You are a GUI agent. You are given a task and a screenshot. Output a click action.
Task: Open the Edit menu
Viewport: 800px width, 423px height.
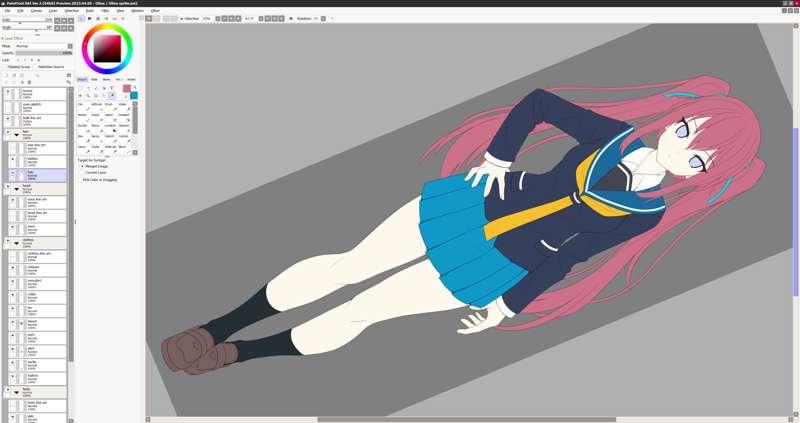(x=20, y=10)
